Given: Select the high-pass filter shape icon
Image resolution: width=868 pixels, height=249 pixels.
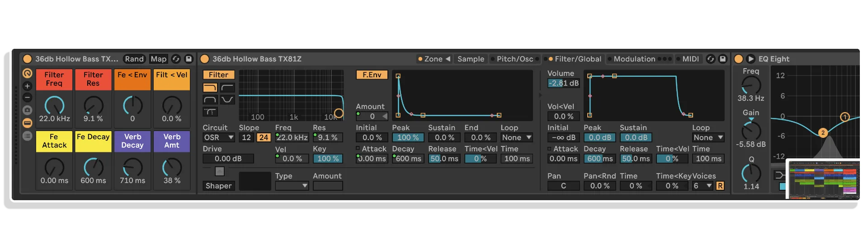Looking at the screenshot, I should [x=227, y=88].
